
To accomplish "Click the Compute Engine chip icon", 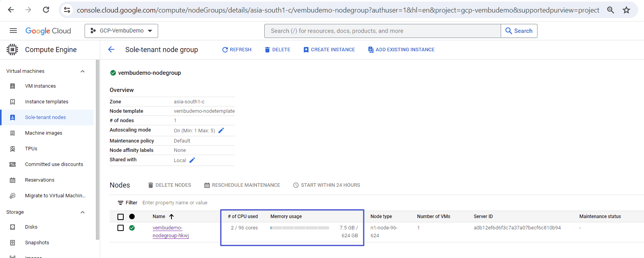I will pos(13,50).
